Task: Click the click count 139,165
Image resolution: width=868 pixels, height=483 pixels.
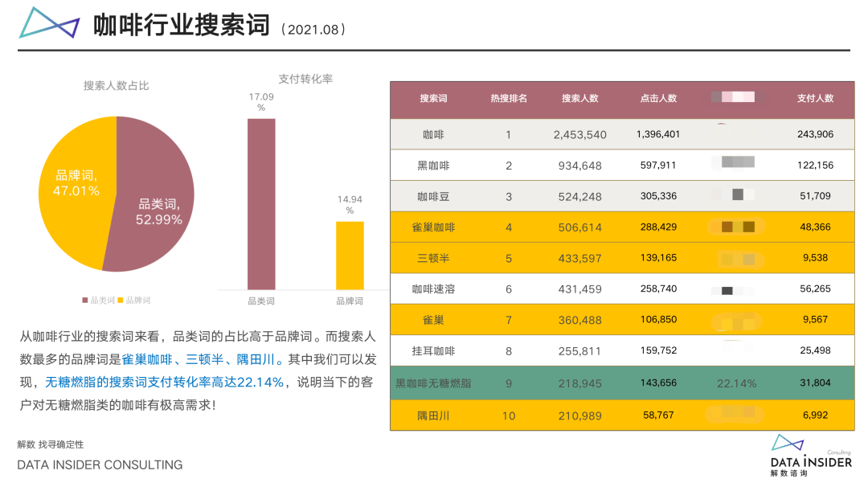Action: pos(658,258)
